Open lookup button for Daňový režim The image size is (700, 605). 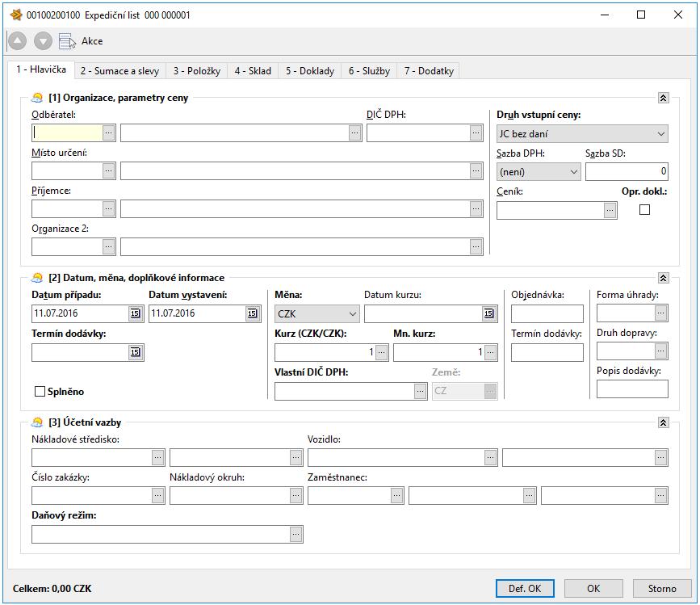pos(296,534)
